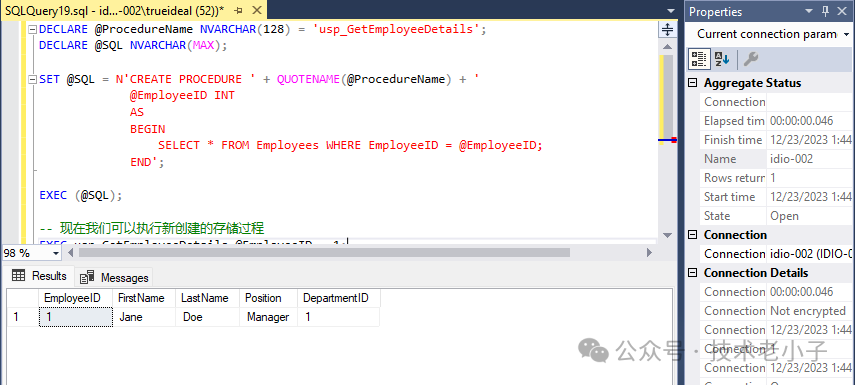This screenshot has height=385, width=855.
Task: Click the Categorized view icon in Properties
Action: [x=699, y=59]
